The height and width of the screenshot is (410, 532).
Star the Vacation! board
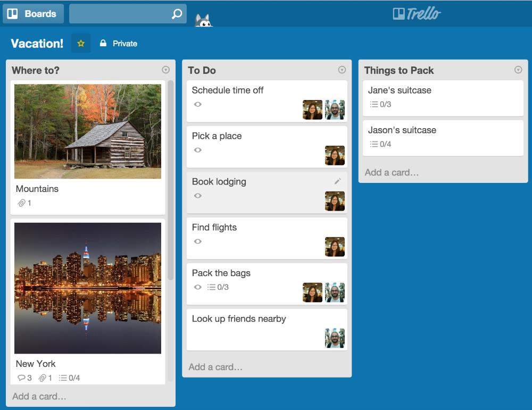(x=81, y=43)
